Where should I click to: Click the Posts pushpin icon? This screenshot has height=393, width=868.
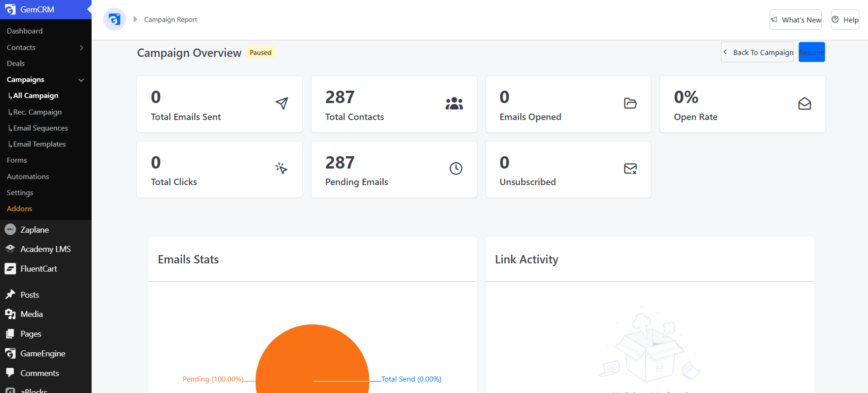click(x=10, y=295)
